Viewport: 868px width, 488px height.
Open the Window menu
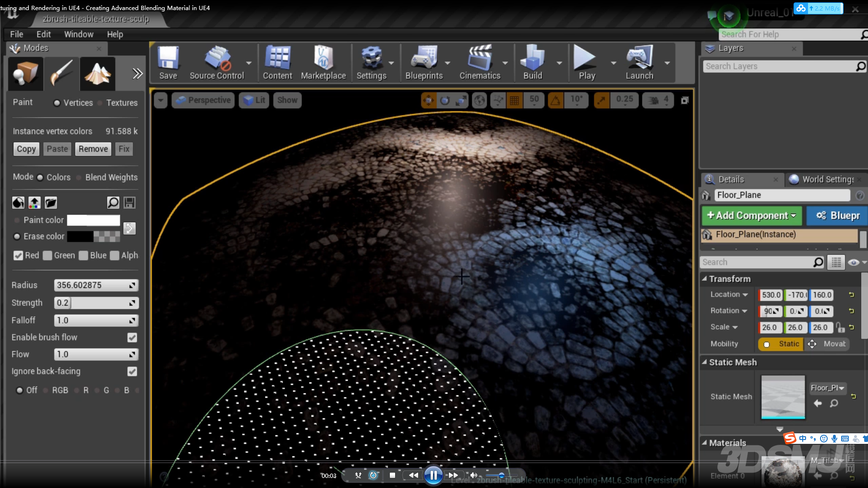[x=79, y=34]
